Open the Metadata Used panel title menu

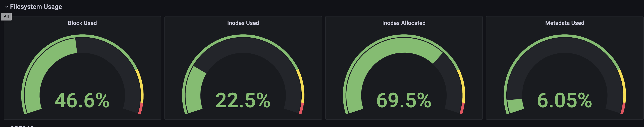coord(564,23)
